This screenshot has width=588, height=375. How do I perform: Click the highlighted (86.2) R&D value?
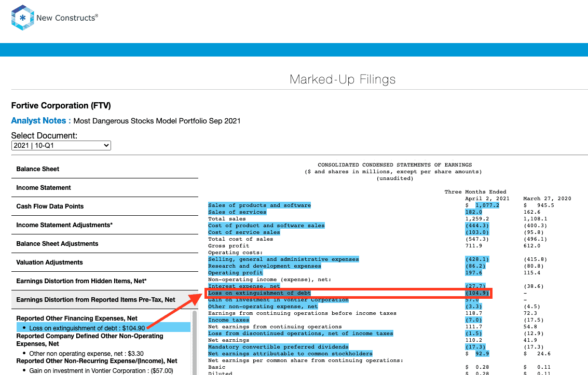coord(475,266)
